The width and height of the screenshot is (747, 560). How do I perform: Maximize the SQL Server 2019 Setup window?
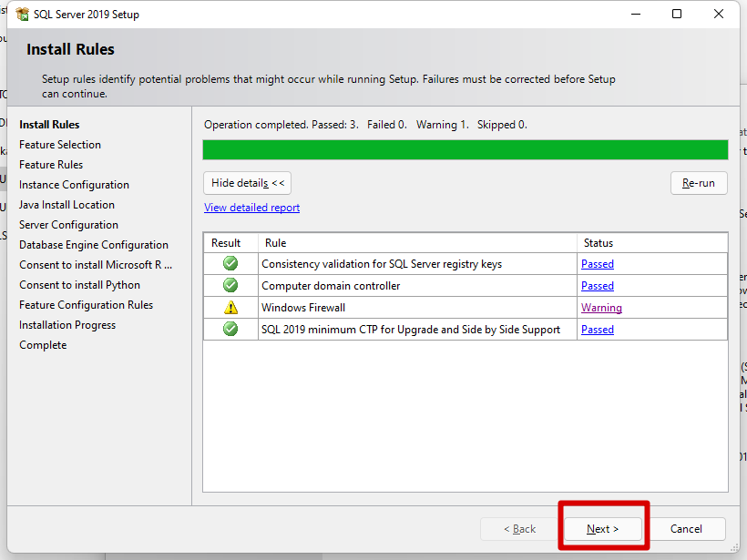[677, 14]
